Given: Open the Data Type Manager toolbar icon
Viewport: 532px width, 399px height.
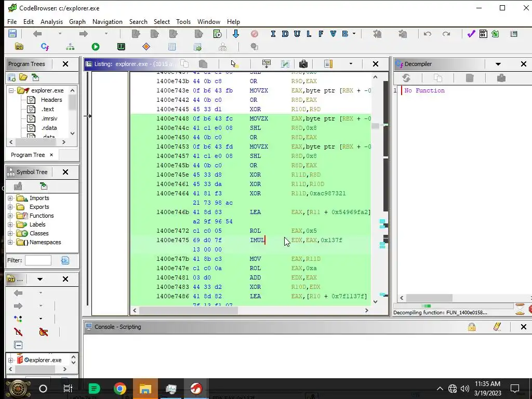Looking at the screenshot, I should click(x=19, y=46).
